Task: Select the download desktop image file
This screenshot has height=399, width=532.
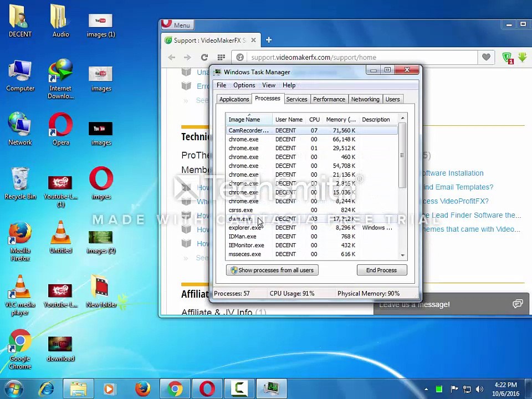Action: point(60,349)
